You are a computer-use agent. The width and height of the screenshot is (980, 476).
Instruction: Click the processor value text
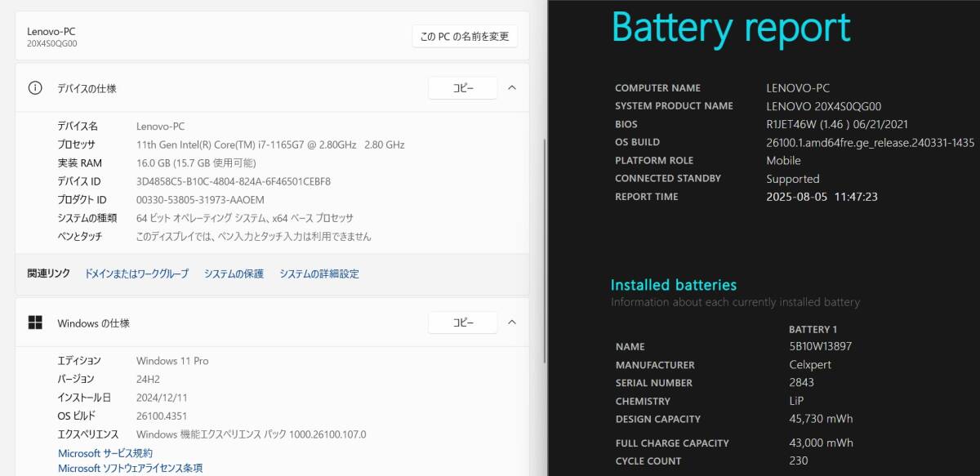coord(270,145)
